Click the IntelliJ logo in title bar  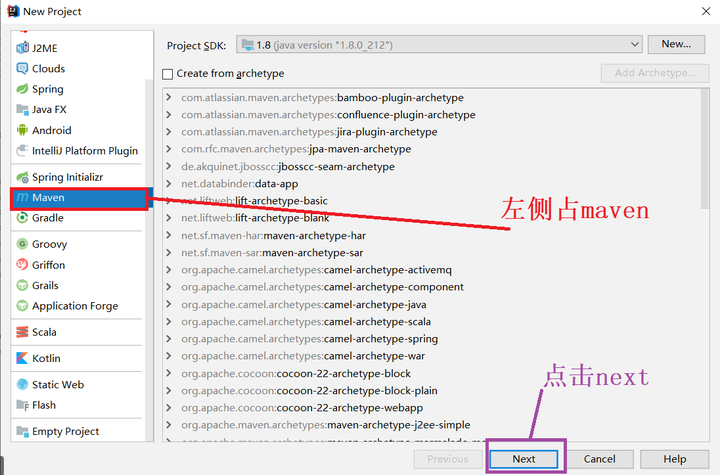click(14, 11)
